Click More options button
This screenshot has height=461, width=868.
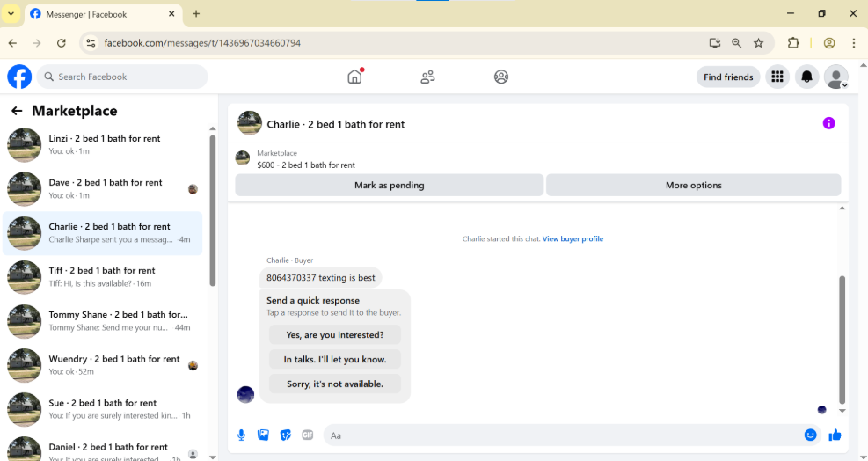[693, 185]
